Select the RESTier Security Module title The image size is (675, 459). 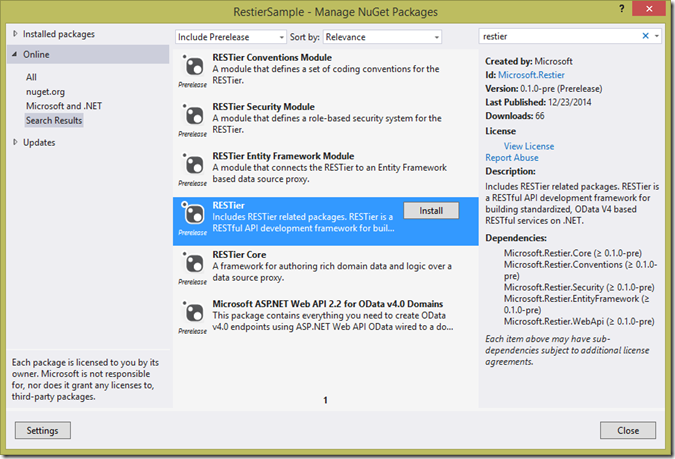[x=263, y=106]
